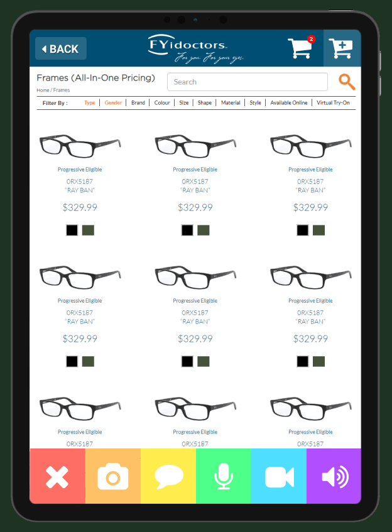392x532 pixels.
Task: Select green swatch of second row right frame
Action: [319, 362]
